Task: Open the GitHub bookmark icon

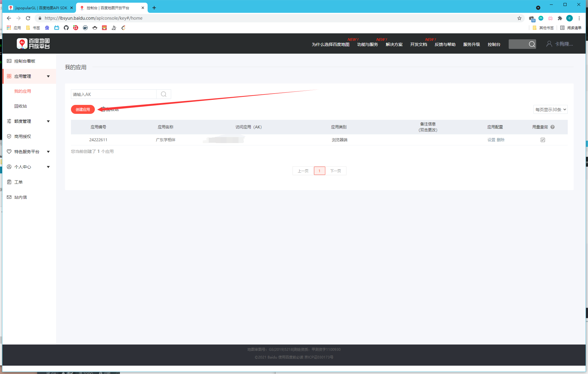Action: coord(66,28)
